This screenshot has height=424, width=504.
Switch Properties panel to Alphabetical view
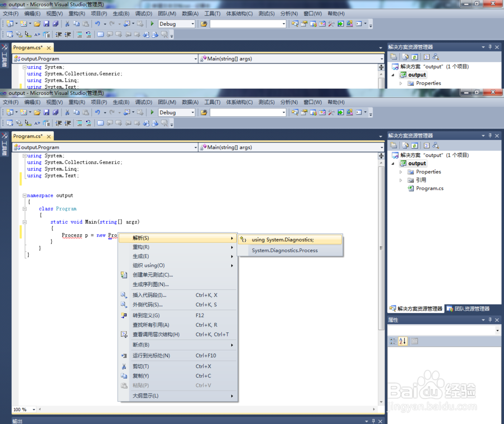[402, 341]
